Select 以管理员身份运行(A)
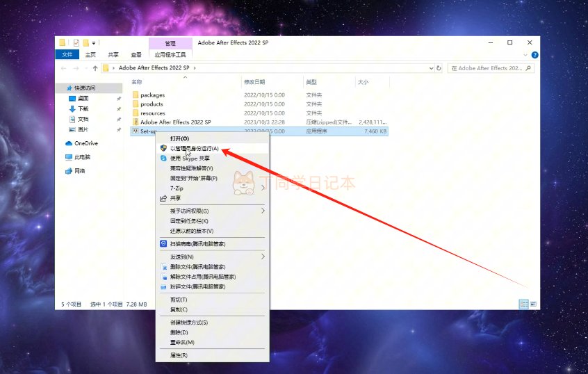 tap(213, 149)
